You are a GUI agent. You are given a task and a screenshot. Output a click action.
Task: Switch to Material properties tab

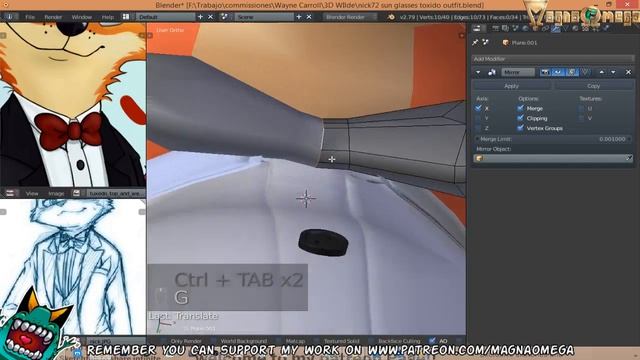tap(576, 28)
